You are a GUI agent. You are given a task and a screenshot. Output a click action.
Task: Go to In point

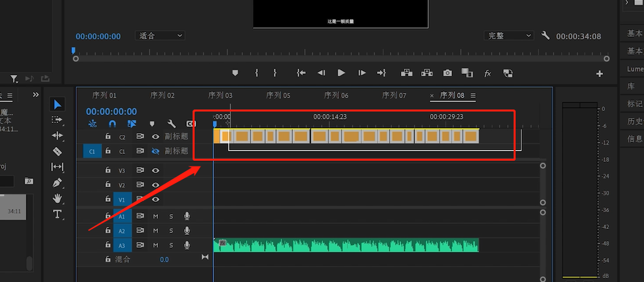(x=301, y=73)
